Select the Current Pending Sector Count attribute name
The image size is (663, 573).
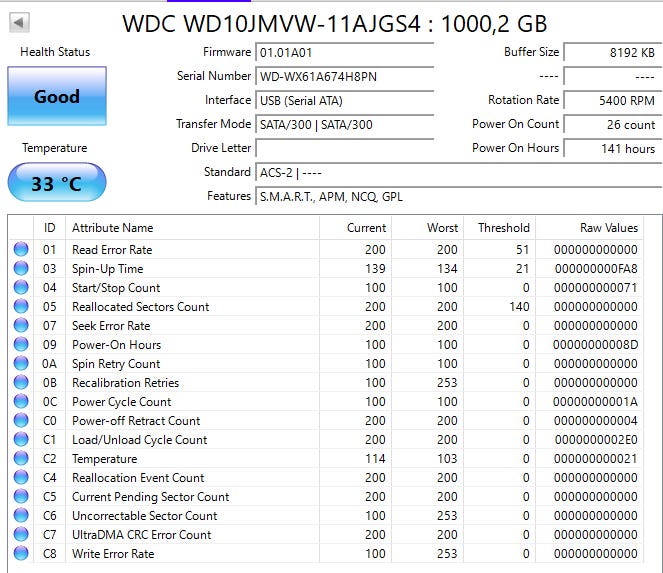[151, 497]
